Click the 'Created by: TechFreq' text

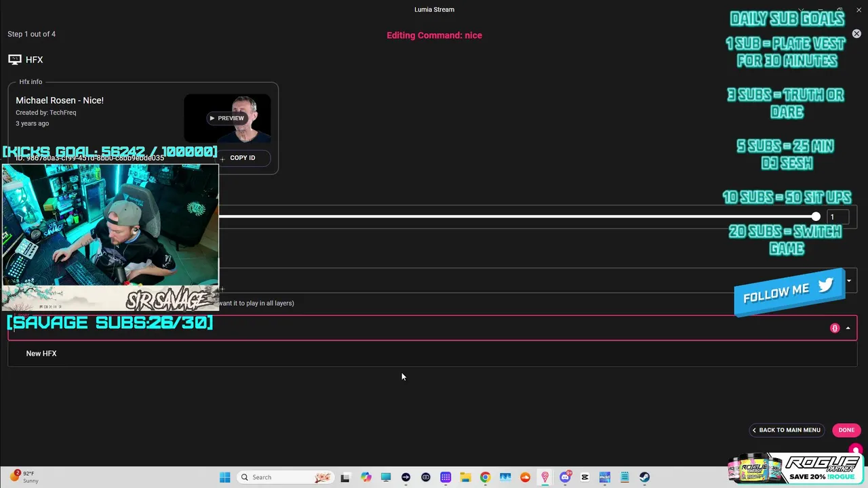[x=46, y=113]
